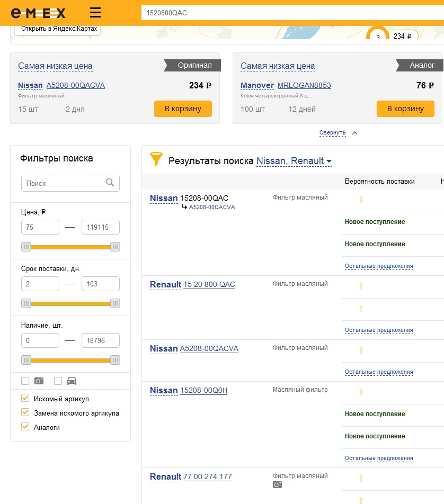Click the maximum stock quantity slider handle

point(115,360)
